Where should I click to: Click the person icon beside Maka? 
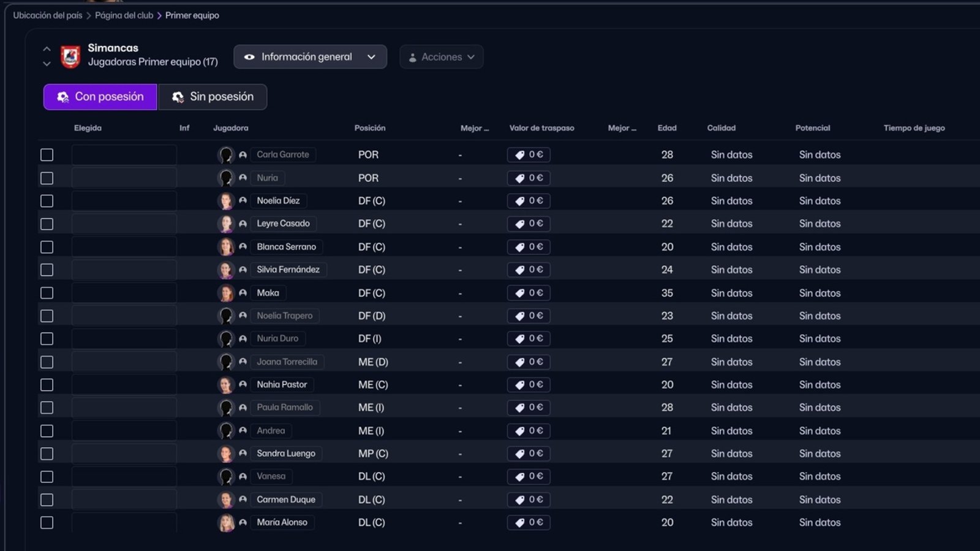coord(243,293)
